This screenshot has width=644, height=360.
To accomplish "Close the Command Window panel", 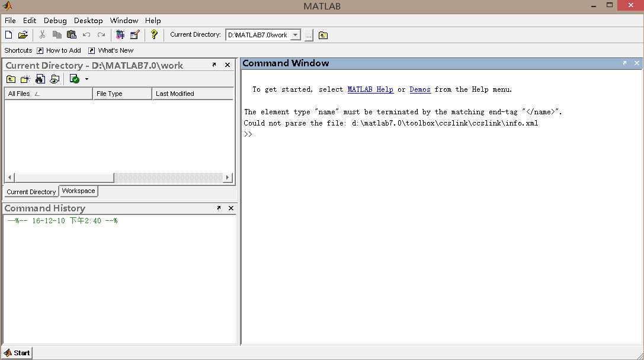I will point(637,63).
